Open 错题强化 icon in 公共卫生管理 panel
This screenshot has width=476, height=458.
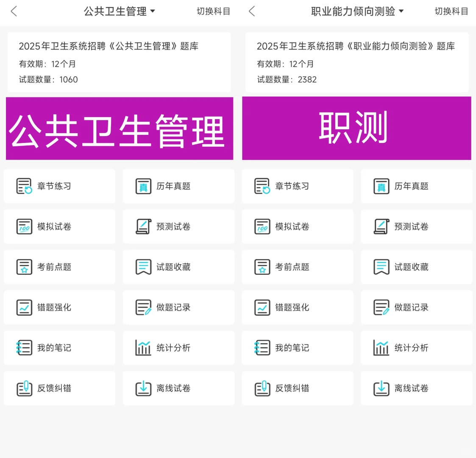(24, 307)
